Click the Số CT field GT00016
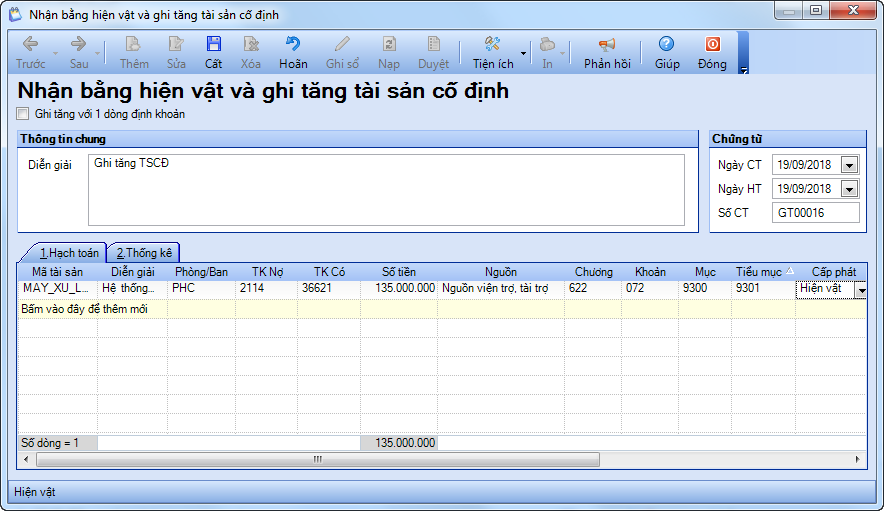The height and width of the screenshot is (511, 884). coord(816,213)
